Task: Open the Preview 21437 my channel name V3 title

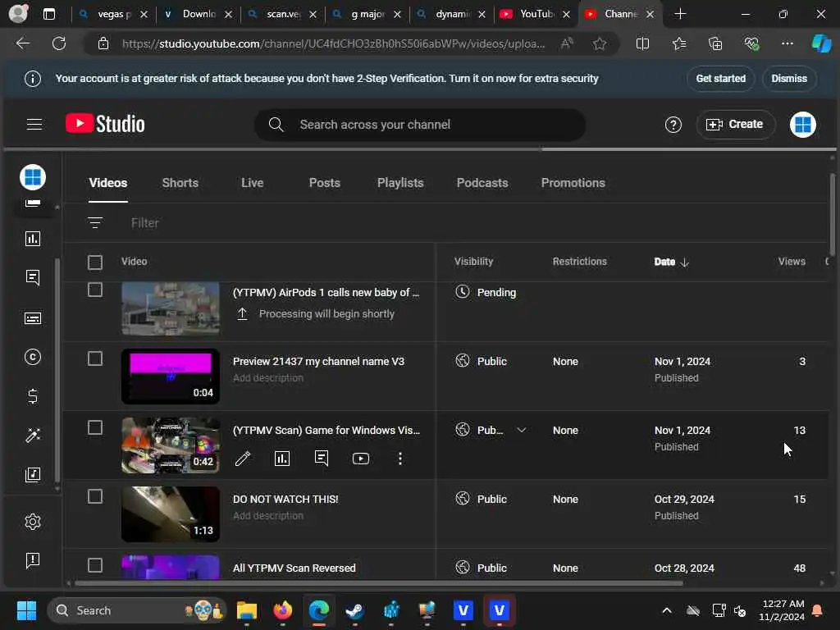Action: [x=319, y=362]
